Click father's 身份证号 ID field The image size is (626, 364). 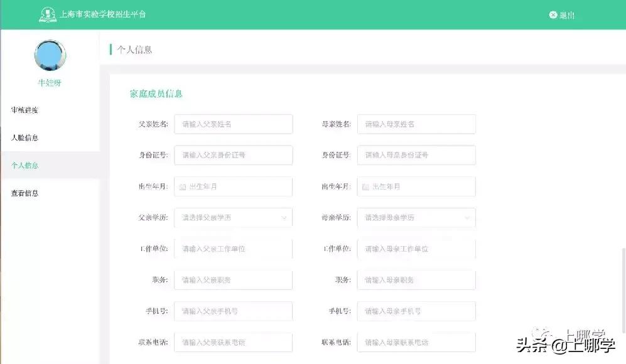(x=233, y=155)
